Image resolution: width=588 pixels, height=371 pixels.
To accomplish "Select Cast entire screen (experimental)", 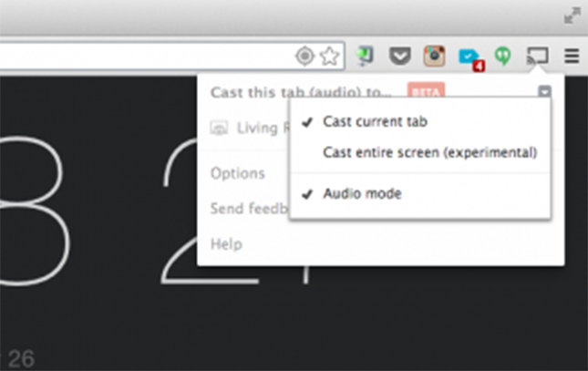I will click(420, 152).
